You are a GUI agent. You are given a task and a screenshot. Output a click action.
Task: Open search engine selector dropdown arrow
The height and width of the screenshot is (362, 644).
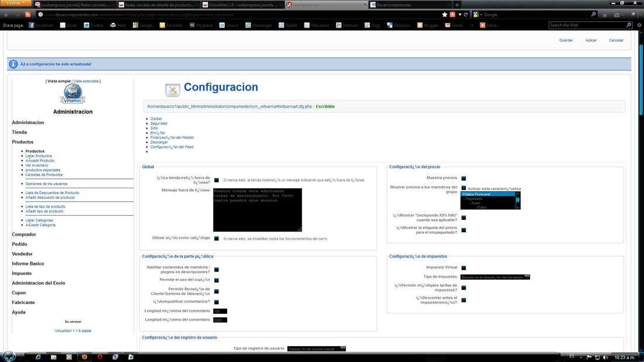click(481, 15)
